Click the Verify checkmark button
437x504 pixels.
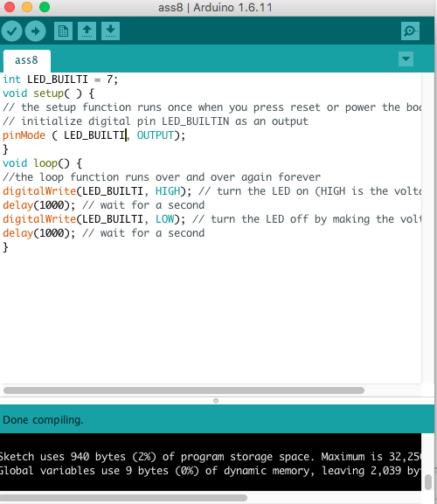coord(12,31)
